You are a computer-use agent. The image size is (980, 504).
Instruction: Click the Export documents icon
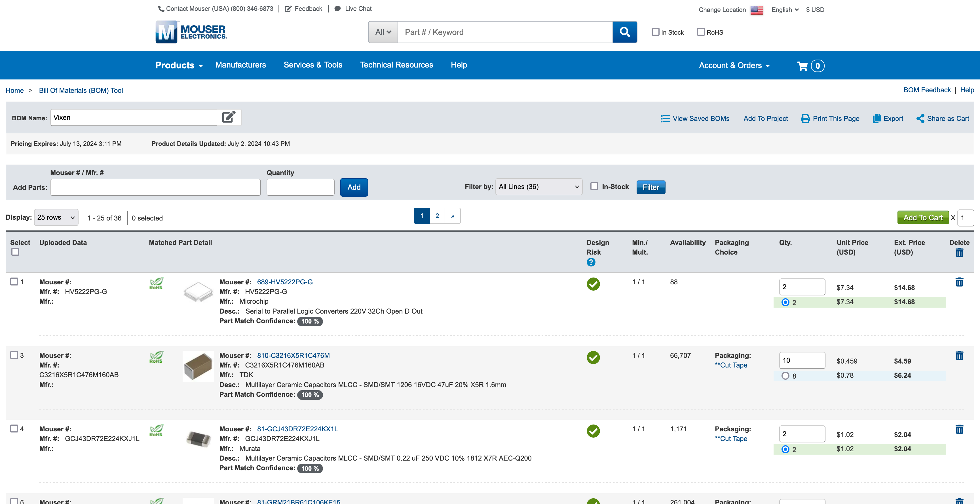(876, 118)
